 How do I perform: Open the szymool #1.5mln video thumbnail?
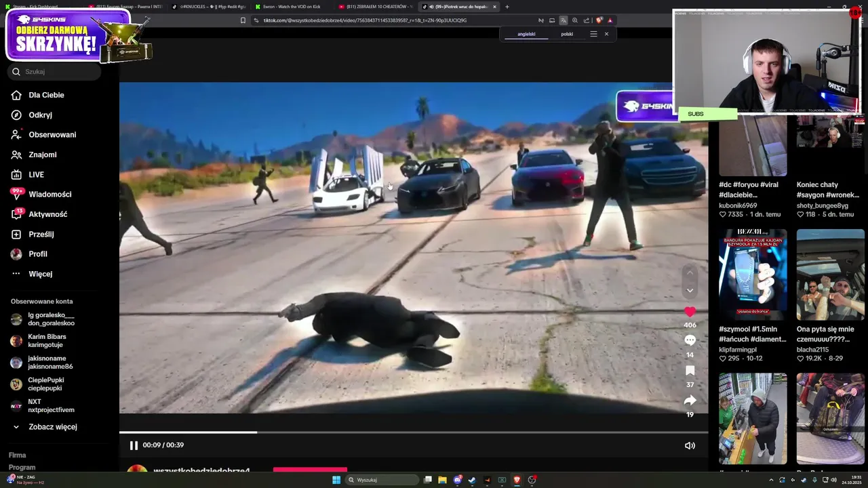point(753,274)
